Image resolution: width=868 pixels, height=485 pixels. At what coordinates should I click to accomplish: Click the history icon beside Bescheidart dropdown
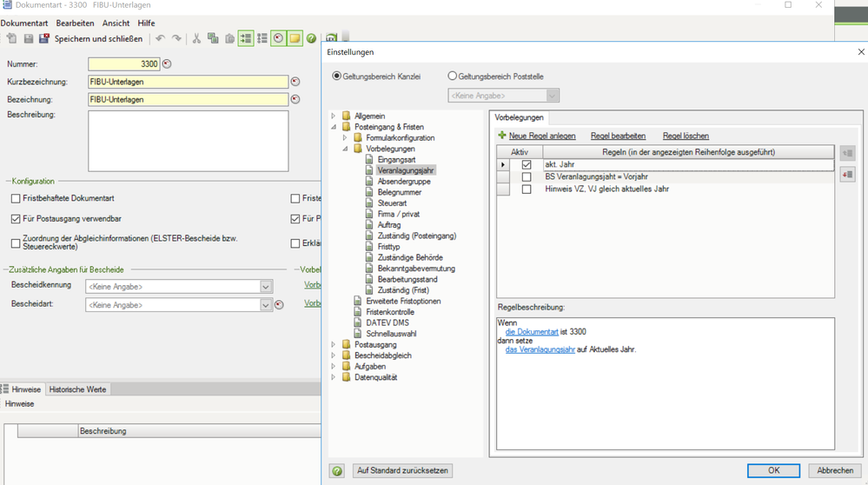point(279,304)
